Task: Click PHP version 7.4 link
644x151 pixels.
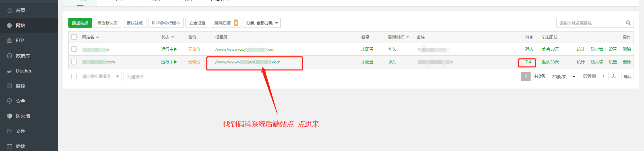Action: tap(528, 62)
